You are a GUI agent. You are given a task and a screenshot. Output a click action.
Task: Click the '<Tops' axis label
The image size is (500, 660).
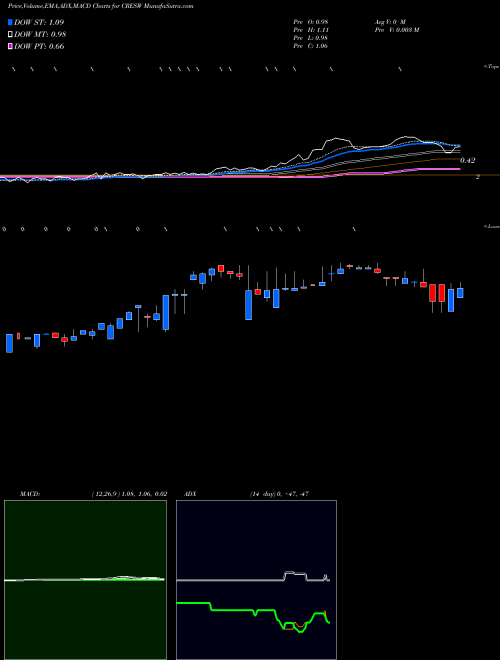coord(492,67)
